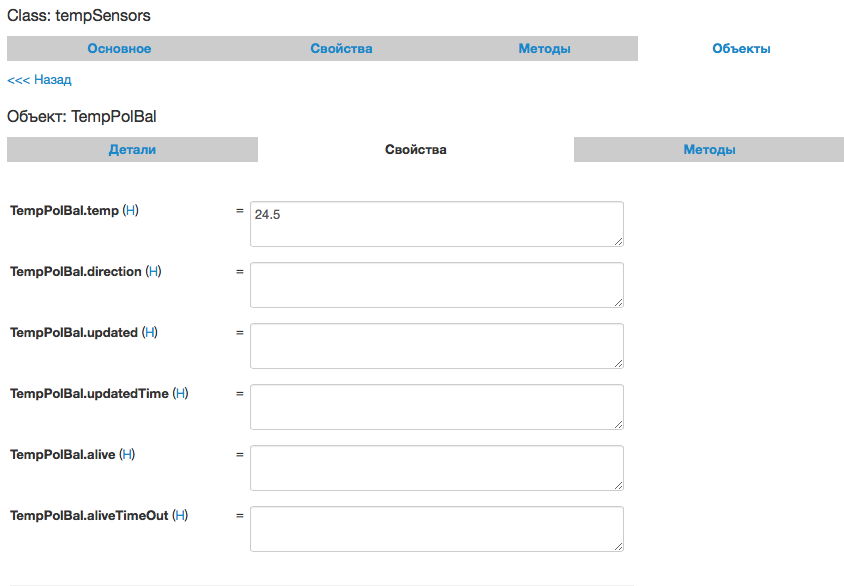Click into the TempPolBal.updated text field
The image size is (844, 586).
[x=436, y=346]
